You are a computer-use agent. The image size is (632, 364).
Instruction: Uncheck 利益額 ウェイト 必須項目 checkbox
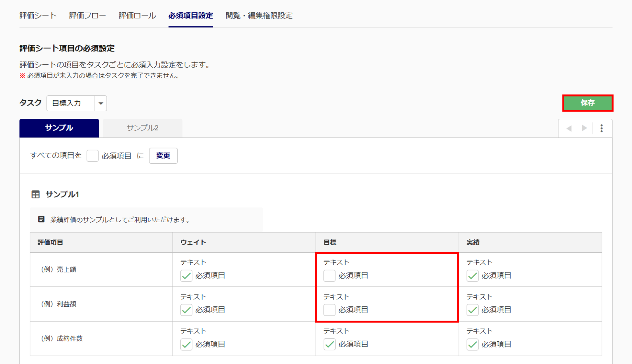(x=186, y=310)
